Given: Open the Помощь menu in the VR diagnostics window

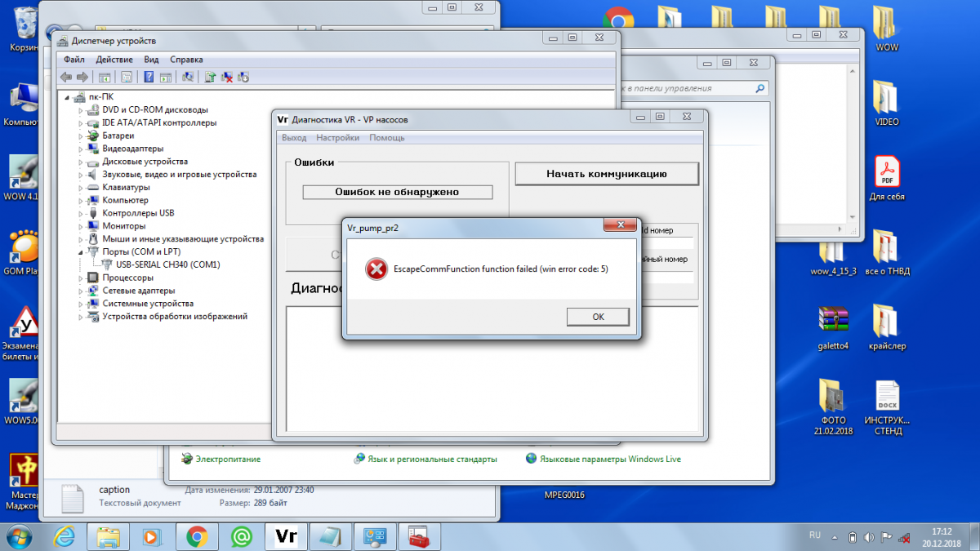Looking at the screenshot, I should click(x=387, y=138).
